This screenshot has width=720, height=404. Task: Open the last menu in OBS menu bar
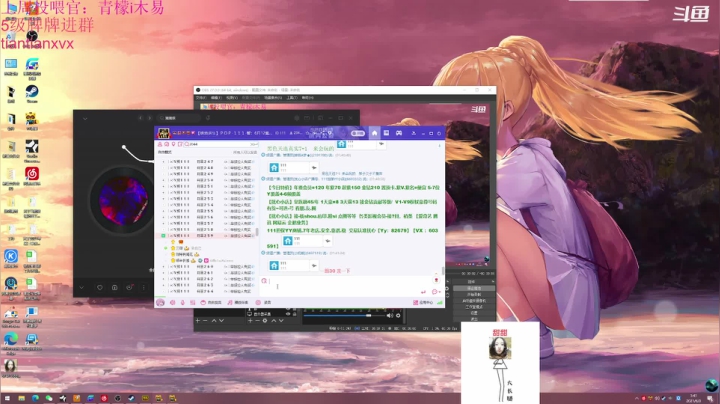pyautogui.click(x=308, y=98)
